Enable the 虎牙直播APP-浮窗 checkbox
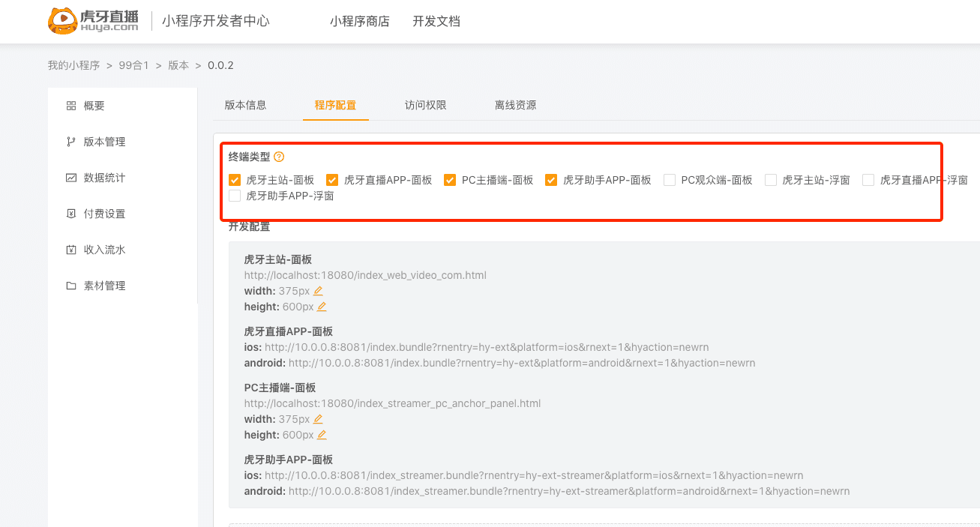The image size is (980, 527). [x=868, y=180]
